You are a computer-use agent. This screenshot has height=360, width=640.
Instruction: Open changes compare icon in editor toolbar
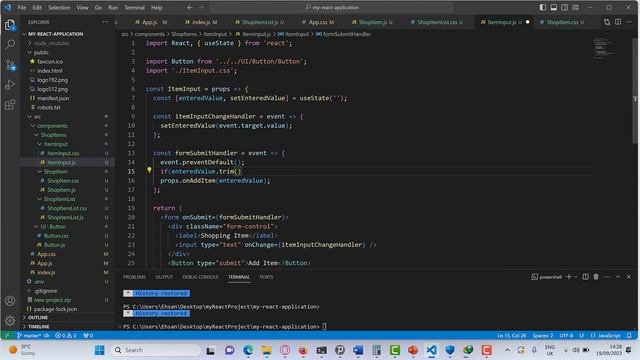[x=607, y=22]
